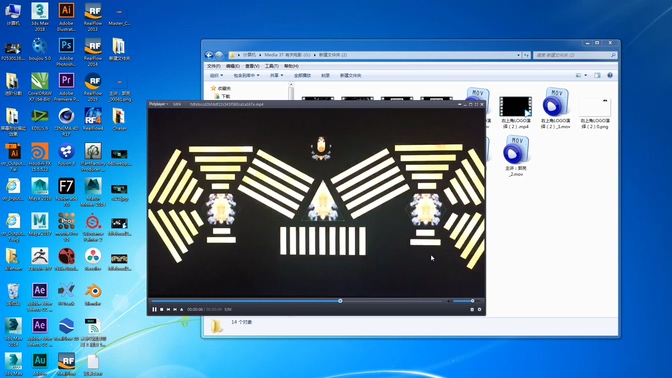
Task: Toggle the PotPlayer playlist panel icon
Action: [x=472, y=309]
